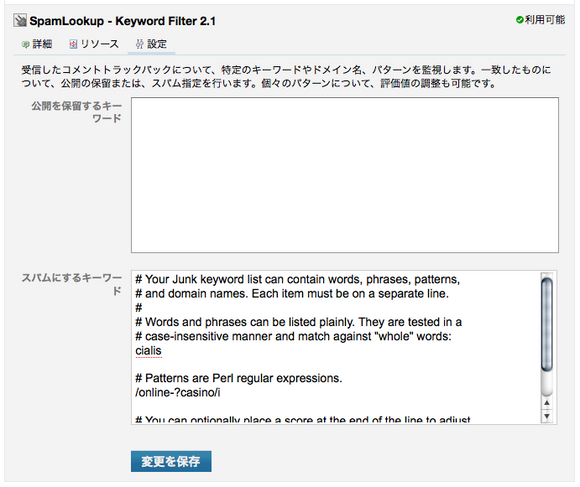The image size is (580, 487).
Task: Save changes with 変更を保存 button
Action: [x=171, y=461]
